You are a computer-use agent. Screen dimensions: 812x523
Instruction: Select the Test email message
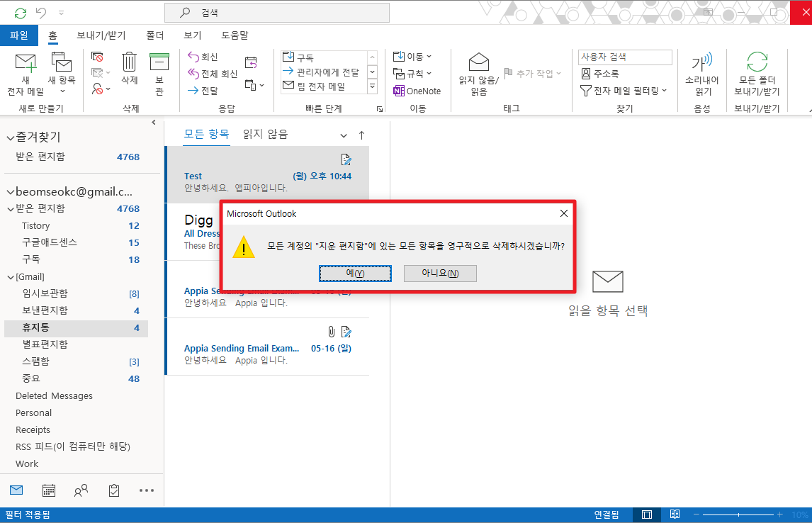(x=267, y=174)
